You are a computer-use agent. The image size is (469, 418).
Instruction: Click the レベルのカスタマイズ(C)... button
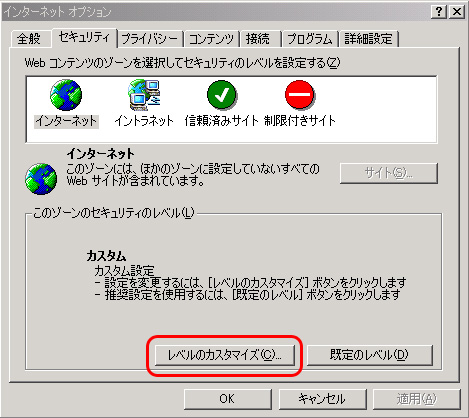point(225,355)
